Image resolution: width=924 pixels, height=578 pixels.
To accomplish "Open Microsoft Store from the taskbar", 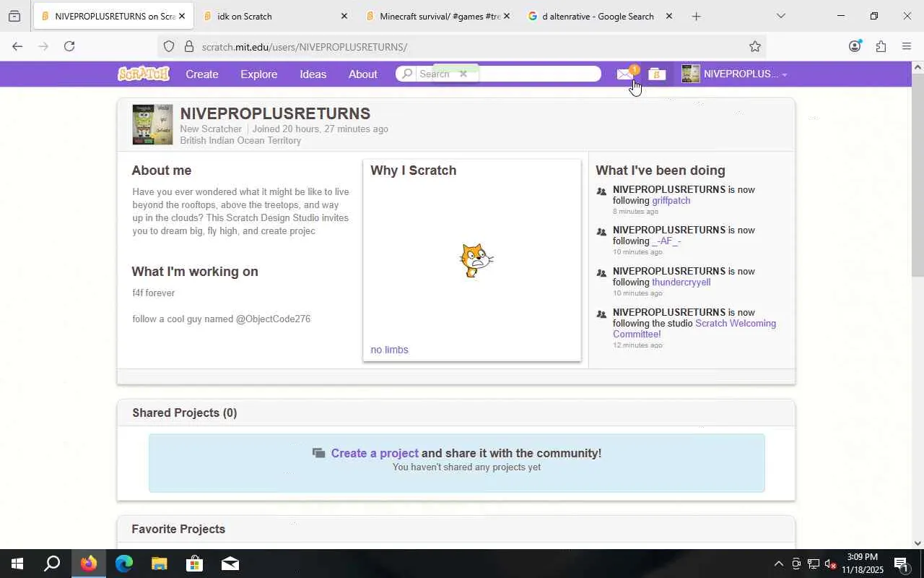I will [x=194, y=564].
